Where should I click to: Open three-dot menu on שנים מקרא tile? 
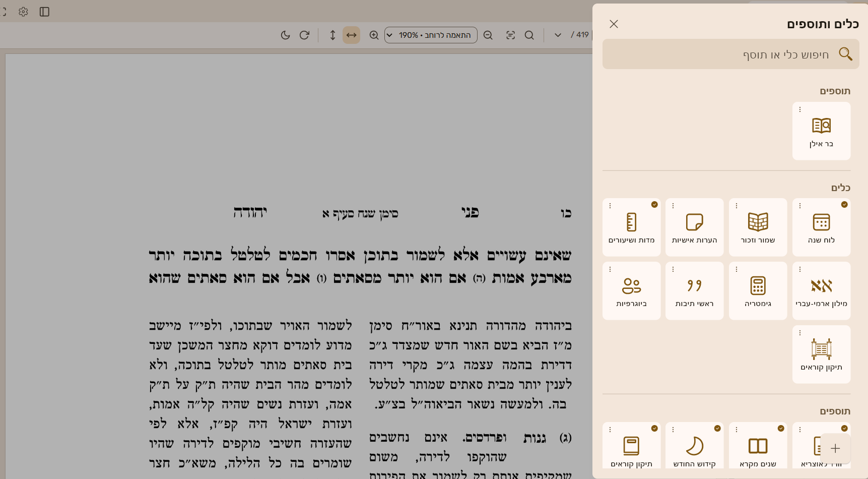pos(736,430)
